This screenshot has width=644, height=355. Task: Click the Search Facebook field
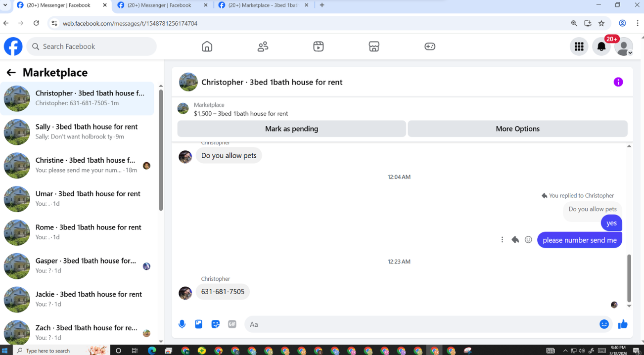click(92, 46)
